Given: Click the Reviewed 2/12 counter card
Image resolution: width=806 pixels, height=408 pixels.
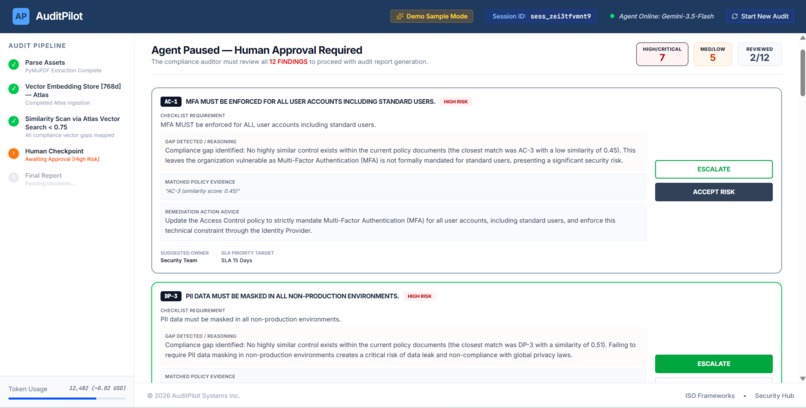Looking at the screenshot, I should [x=759, y=54].
